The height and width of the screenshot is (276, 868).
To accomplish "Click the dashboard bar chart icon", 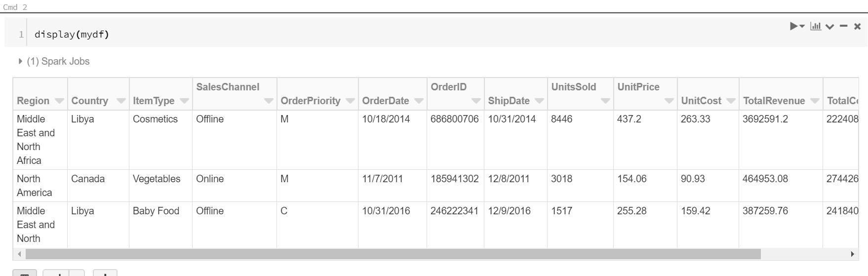I will tap(816, 26).
